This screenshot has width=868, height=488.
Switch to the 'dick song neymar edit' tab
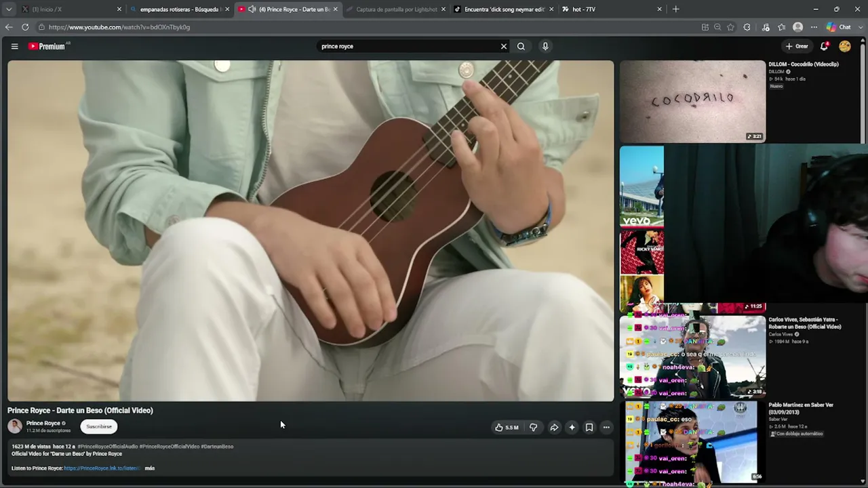coord(504,9)
